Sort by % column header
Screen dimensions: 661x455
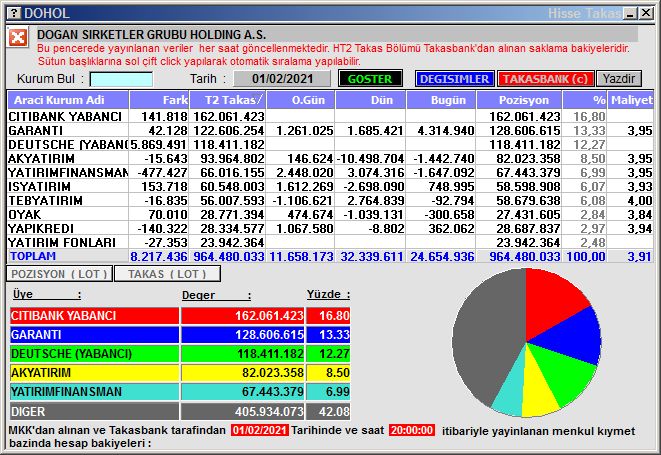click(x=585, y=100)
